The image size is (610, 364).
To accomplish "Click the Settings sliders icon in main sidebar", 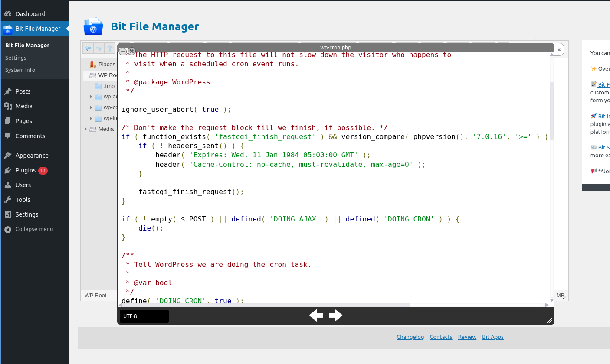I will click(8, 214).
